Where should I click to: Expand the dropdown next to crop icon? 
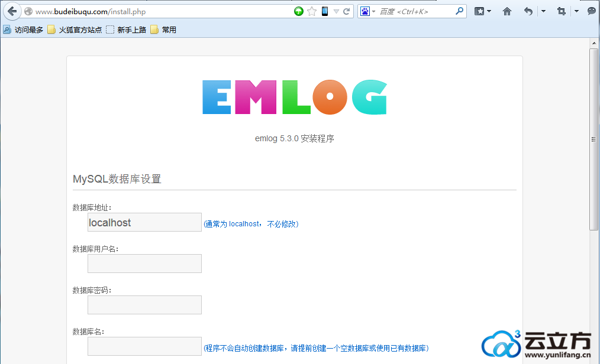pos(576,11)
